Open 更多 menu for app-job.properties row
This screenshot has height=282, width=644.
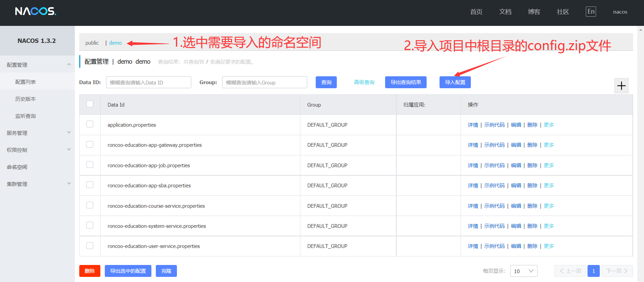(x=549, y=166)
